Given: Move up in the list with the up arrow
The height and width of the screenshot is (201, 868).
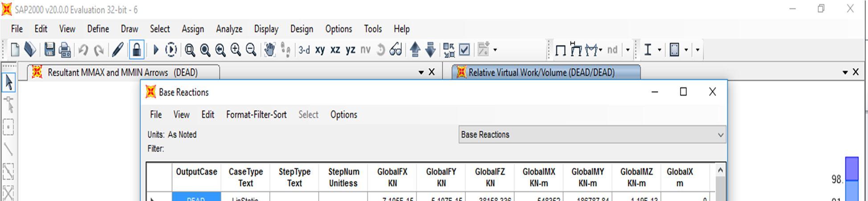Looking at the screenshot, I should pos(415,49).
